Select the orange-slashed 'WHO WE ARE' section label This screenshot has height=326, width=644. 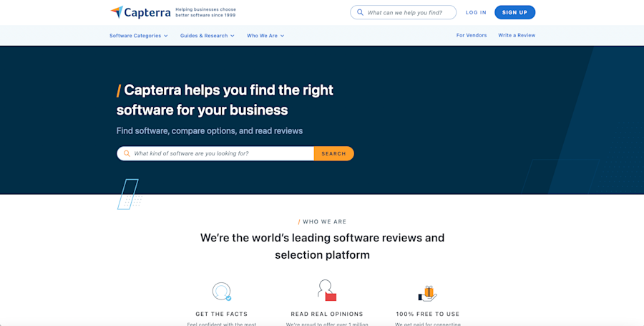click(323, 221)
